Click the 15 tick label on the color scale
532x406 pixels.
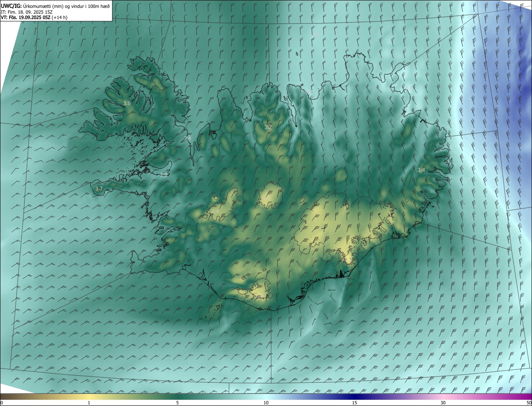[355, 403]
